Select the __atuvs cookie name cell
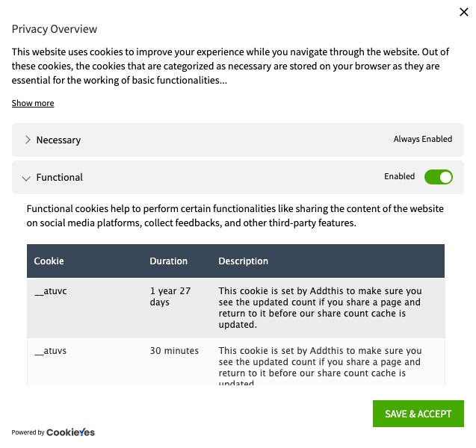 tap(51, 351)
